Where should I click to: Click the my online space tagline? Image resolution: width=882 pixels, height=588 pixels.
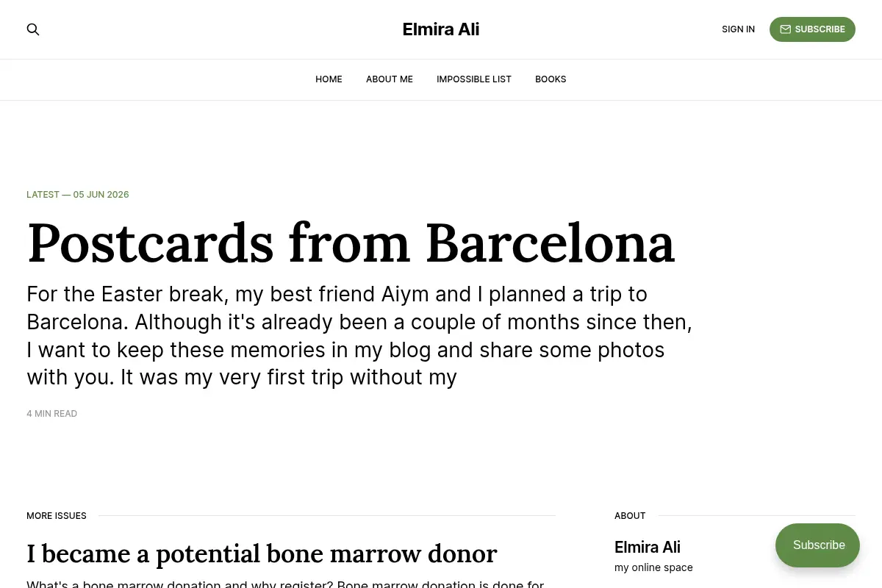653,567
